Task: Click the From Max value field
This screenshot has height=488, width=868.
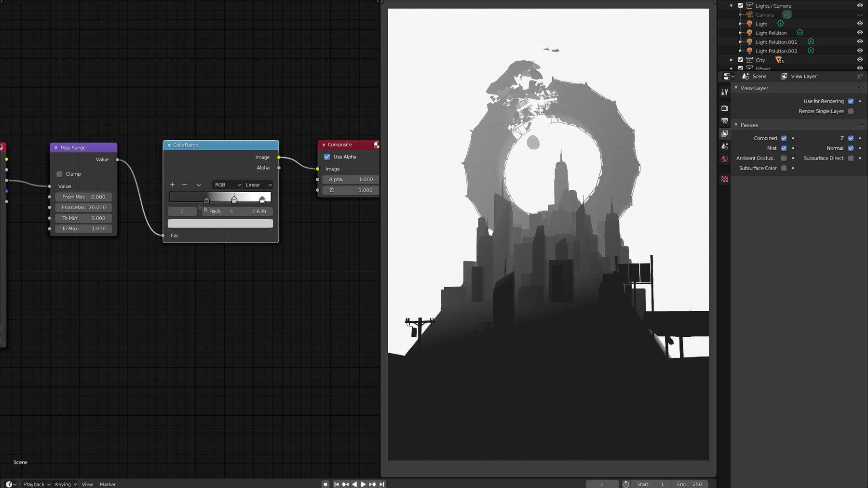Action: pyautogui.click(x=83, y=208)
